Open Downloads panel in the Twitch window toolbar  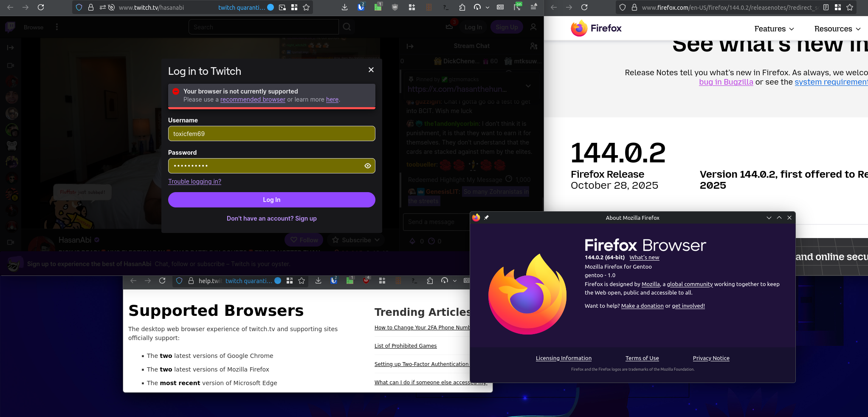344,7
